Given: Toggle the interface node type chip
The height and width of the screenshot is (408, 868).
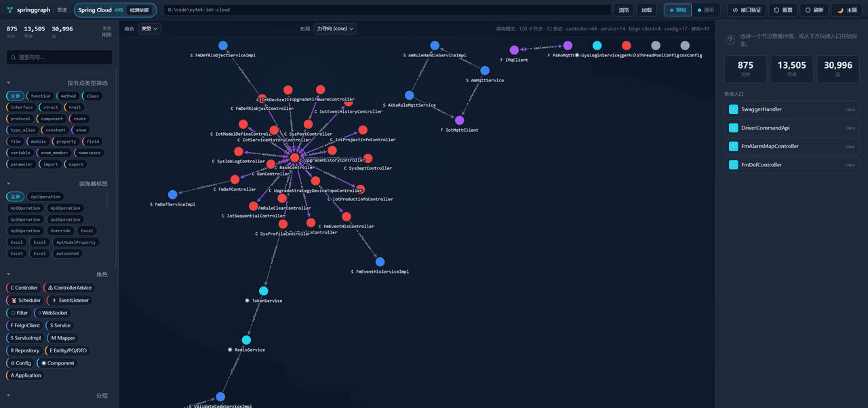Looking at the screenshot, I should tap(22, 107).
